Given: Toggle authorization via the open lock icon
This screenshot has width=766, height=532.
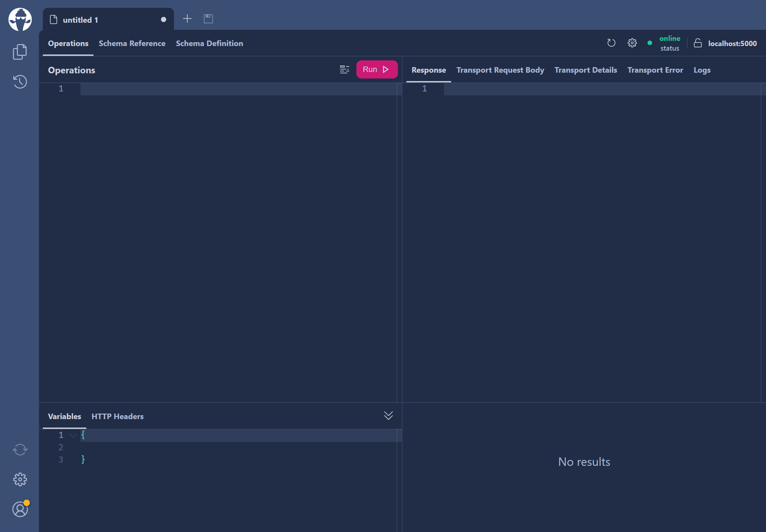Looking at the screenshot, I should tap(698, 43).
